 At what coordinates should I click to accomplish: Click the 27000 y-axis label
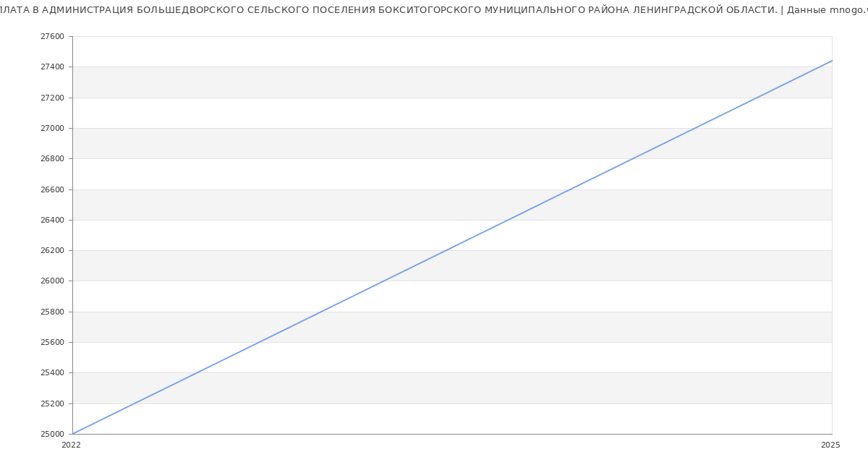click(x=52, y=128)
